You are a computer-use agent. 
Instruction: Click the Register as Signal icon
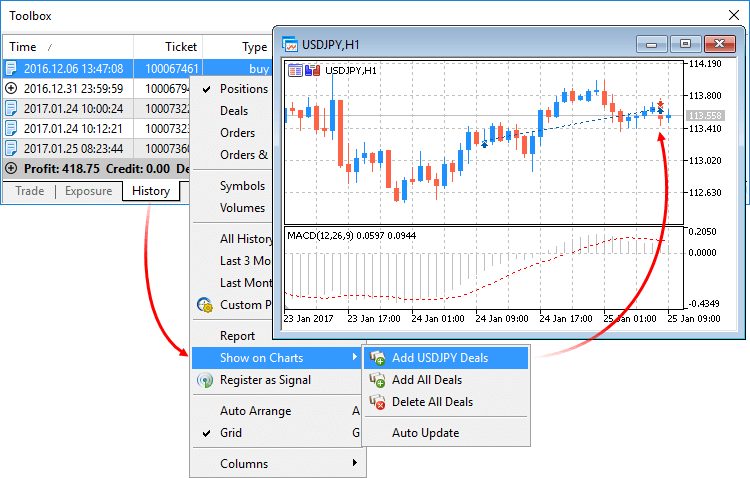205,380
